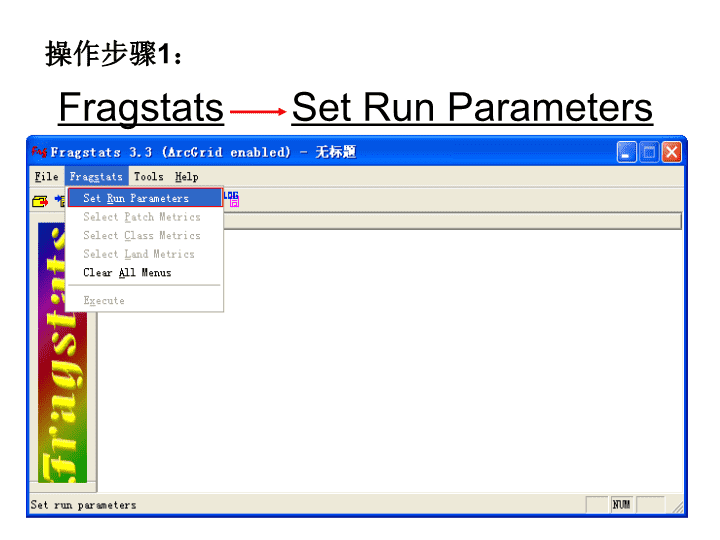
Task: Select Clear All Menus entry
Action: [145, 273]
